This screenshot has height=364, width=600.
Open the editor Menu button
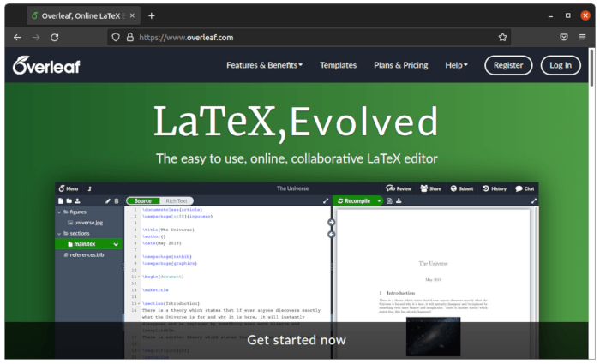[68, 188]
